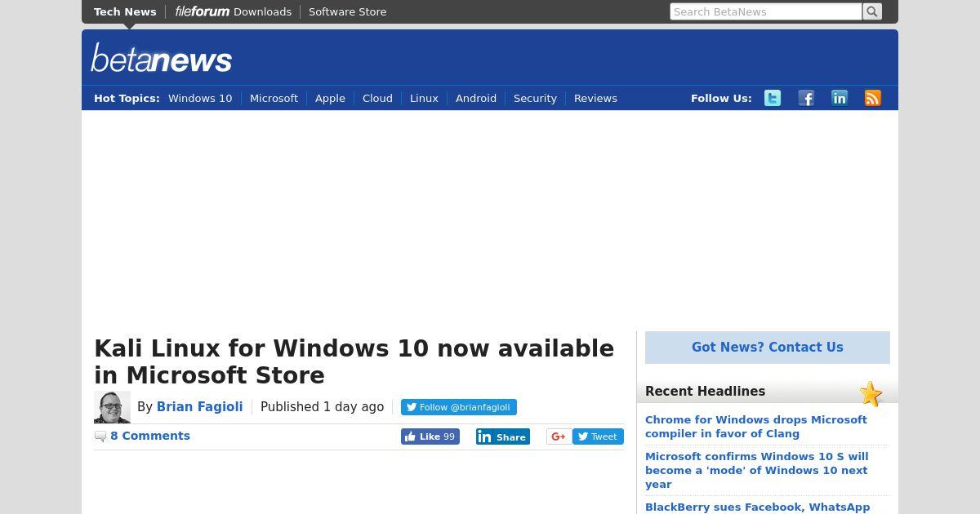Open Cloud hot topic
The height and width of the screenshot is (514, 980).
[x=377, y=98]
